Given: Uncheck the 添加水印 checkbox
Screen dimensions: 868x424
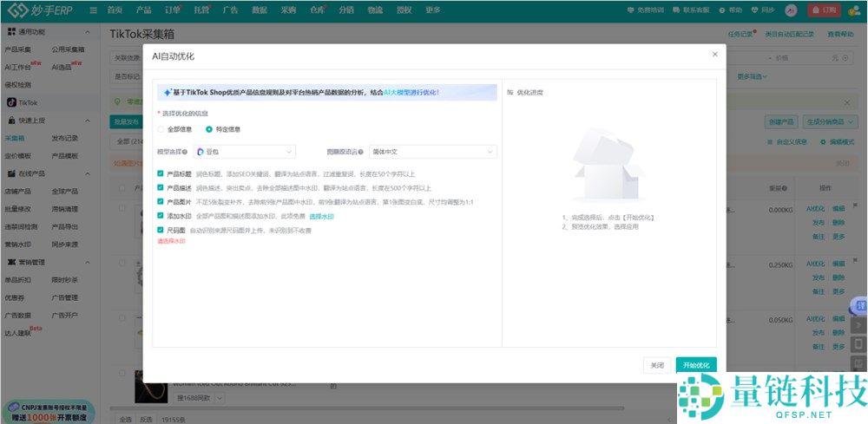Looking at the screenshot, I should (x=161, y=216).
